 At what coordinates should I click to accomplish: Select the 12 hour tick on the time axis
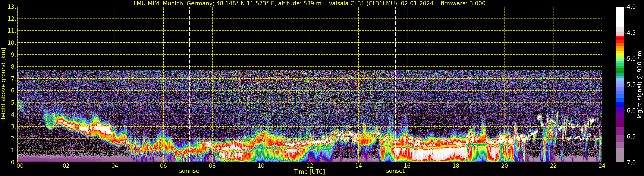click(310, 166)
